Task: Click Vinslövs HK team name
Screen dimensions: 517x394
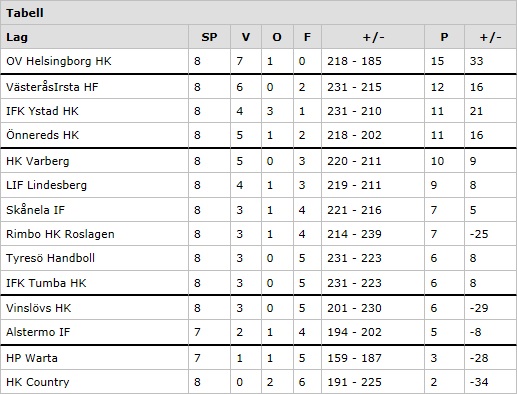Action: point(39,308)
